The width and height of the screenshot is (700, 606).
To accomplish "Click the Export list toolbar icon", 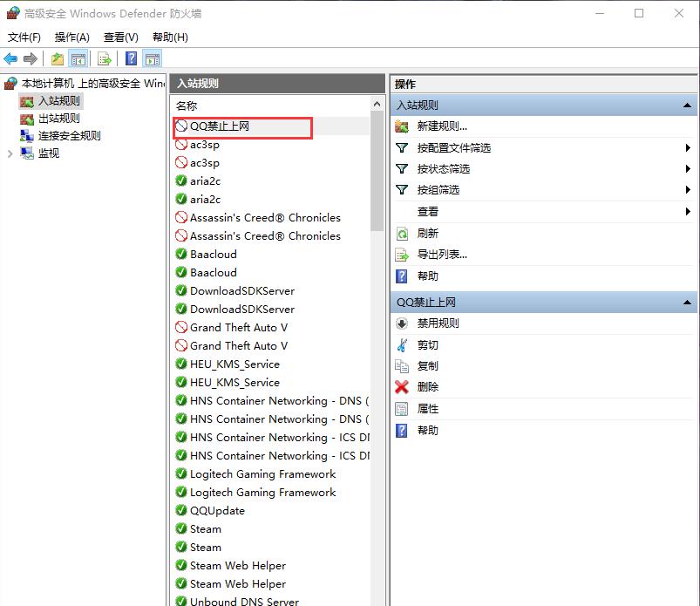I will click(x=104, y=58).
